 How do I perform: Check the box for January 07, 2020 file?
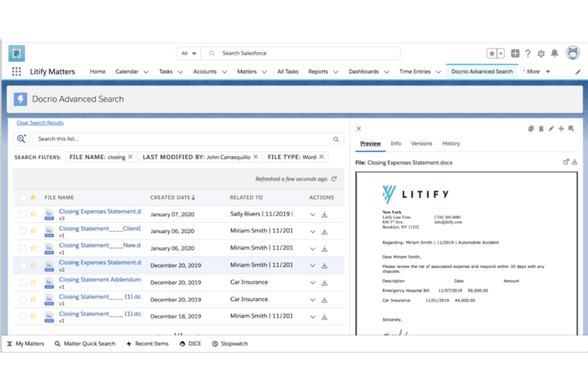point(23,214)
